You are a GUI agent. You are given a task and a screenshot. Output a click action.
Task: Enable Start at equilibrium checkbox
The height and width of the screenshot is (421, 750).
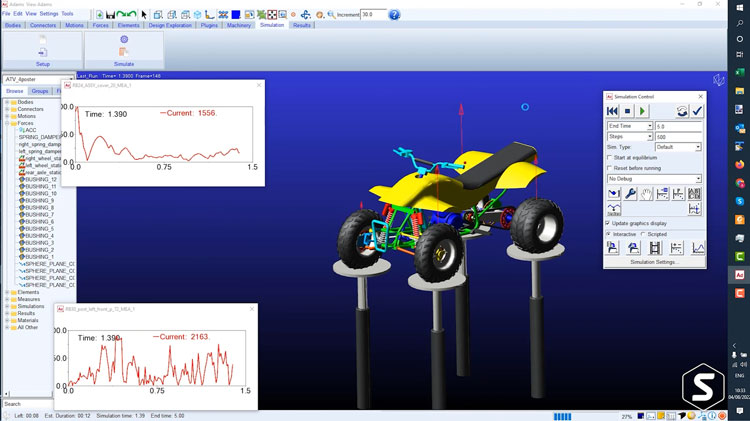pos(611,157)
